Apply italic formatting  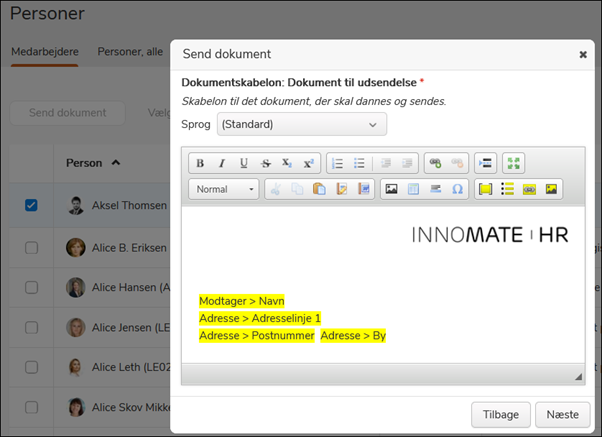(222, 164)
